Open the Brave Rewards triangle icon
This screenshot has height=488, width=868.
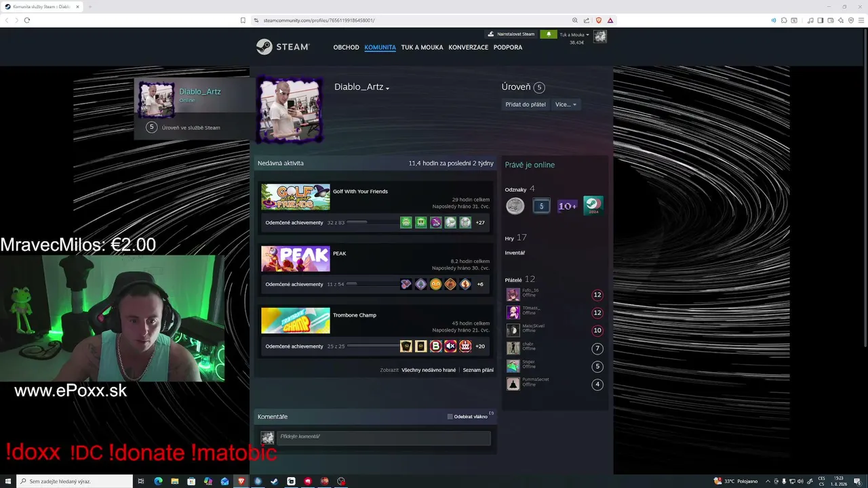[610, 20]
